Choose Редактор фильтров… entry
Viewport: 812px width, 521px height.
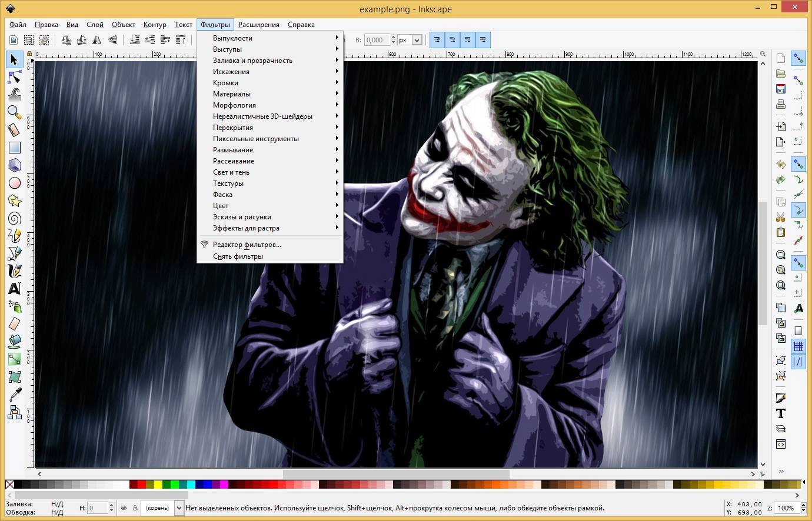click(x=270, y=245)
